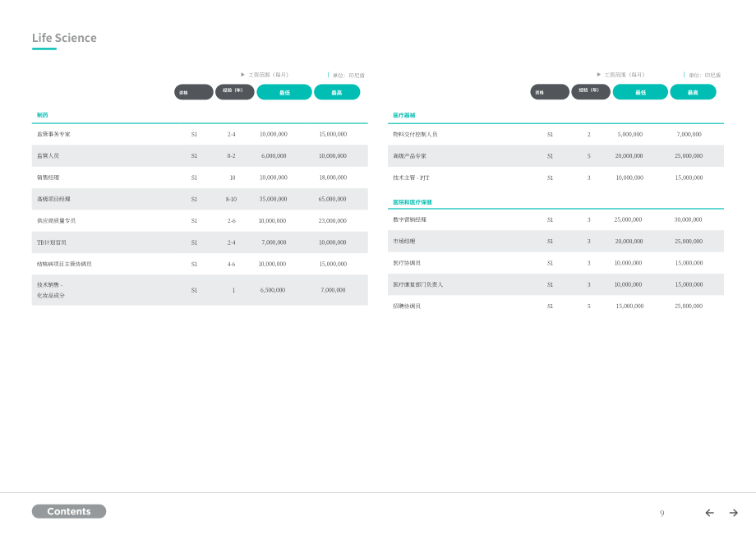
Task: Select the 医疗协调员 row title
Action: (x=407, y=263)
